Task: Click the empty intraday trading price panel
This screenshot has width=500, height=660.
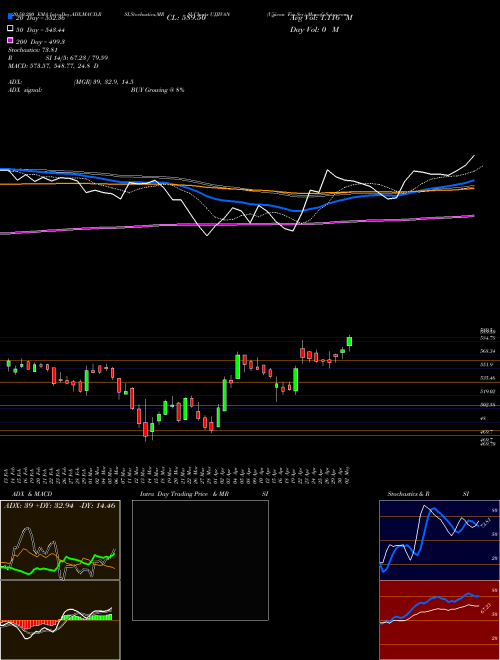Action: [200, 560]
